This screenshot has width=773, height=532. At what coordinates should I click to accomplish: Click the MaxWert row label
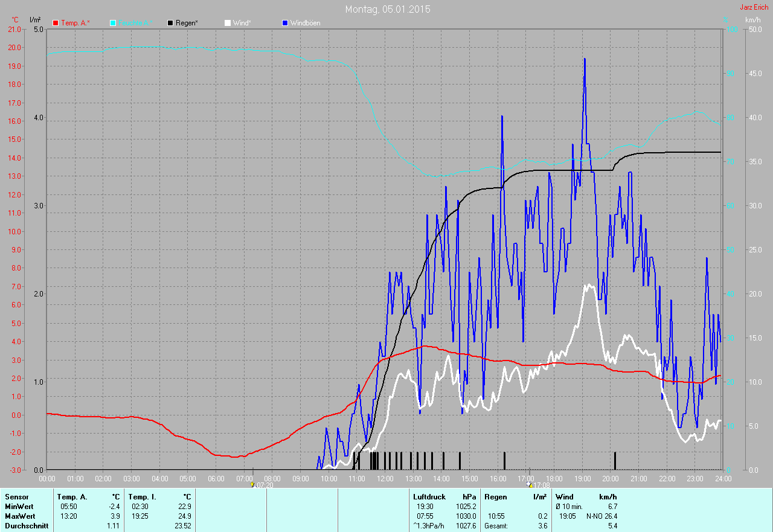click(x=19, y=516)
